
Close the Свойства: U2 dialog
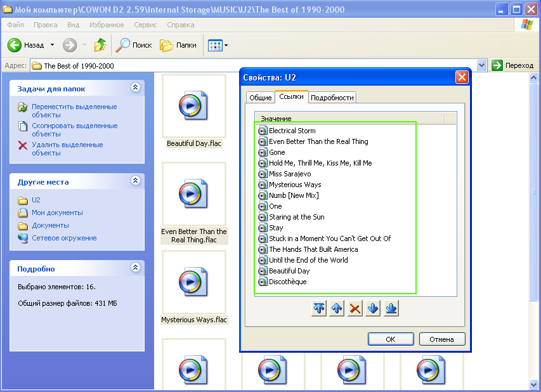(x=462, y=77)
